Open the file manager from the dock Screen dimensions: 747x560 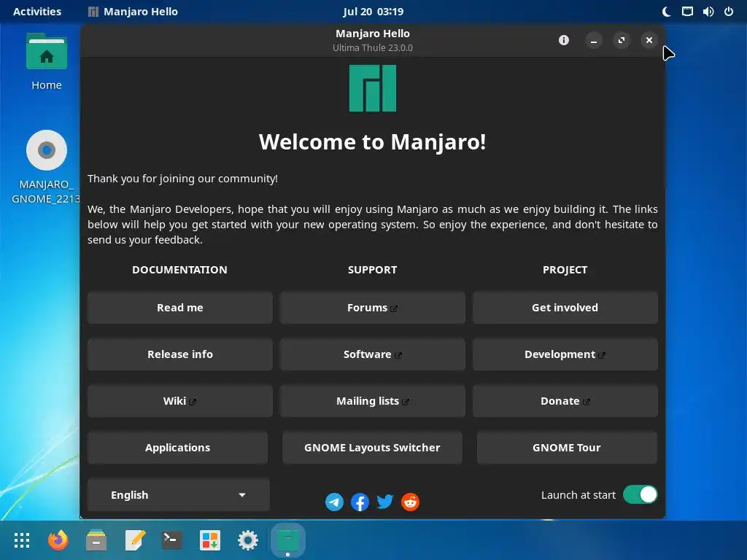pos(96,540)
